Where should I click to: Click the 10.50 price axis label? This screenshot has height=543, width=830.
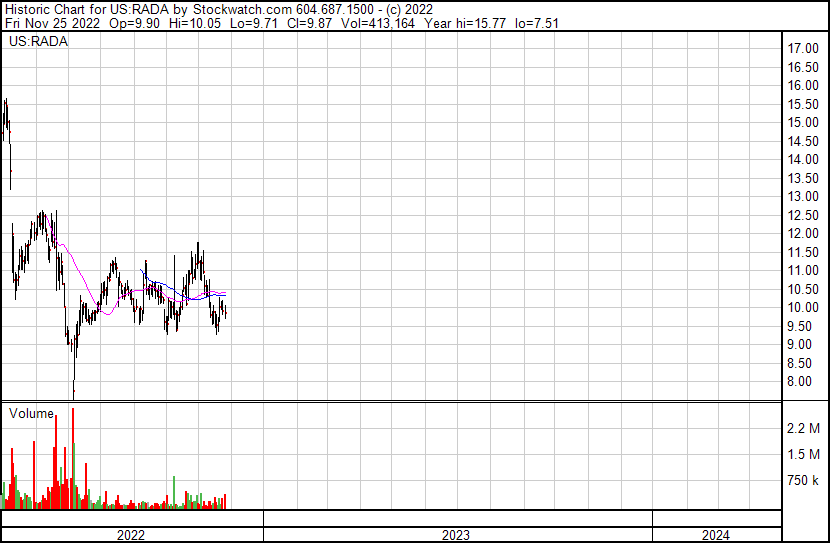tap(803, 289)
